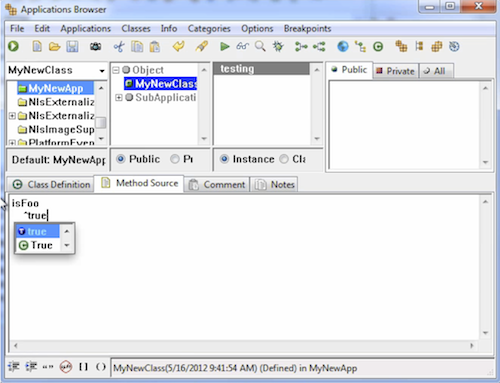Viewport: 500px width, 383px height.
Task: Click the yellow curved-arrow revert icon
Action: pyautogui.click(x=179, y=46)
